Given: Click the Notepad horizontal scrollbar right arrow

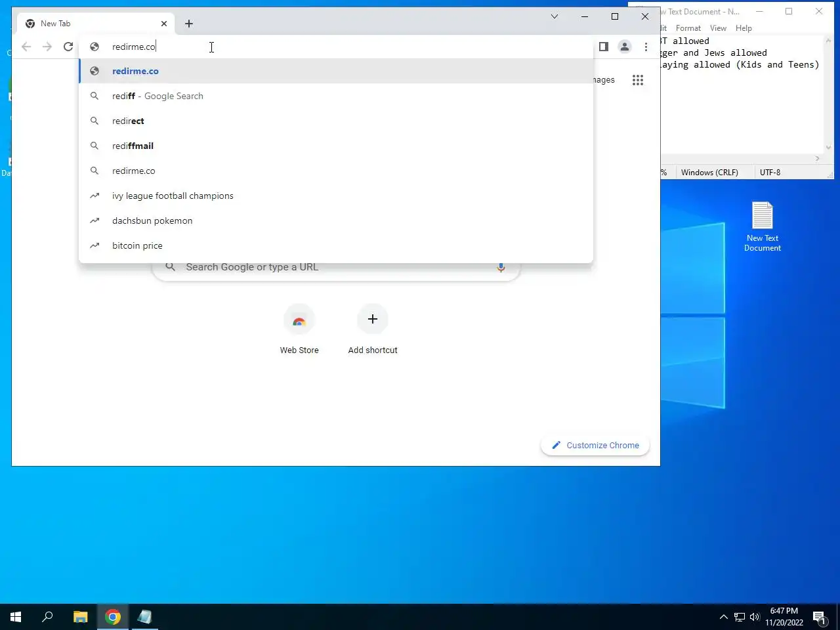Looking at the screenshot, I should tap(818, 158).
